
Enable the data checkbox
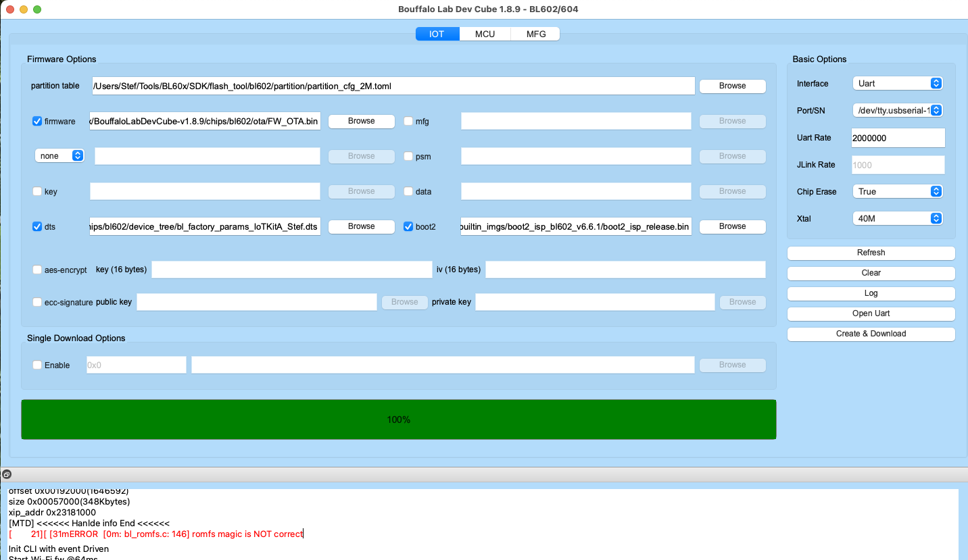(408, 191)
